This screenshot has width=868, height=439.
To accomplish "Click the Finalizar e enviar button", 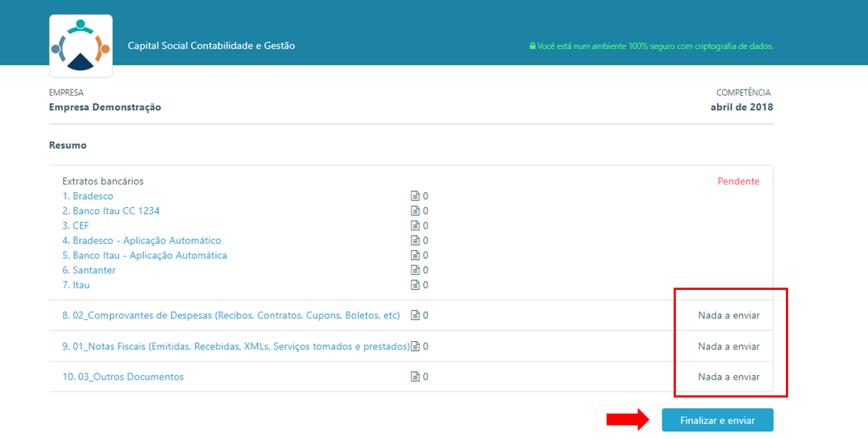I will point(717,420).
